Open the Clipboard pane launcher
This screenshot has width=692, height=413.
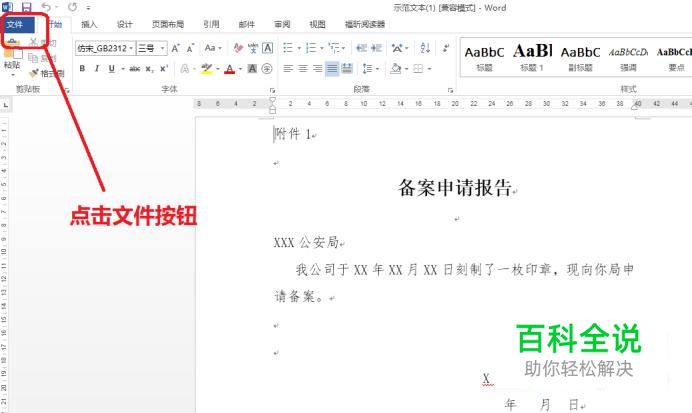click(67, 90)
